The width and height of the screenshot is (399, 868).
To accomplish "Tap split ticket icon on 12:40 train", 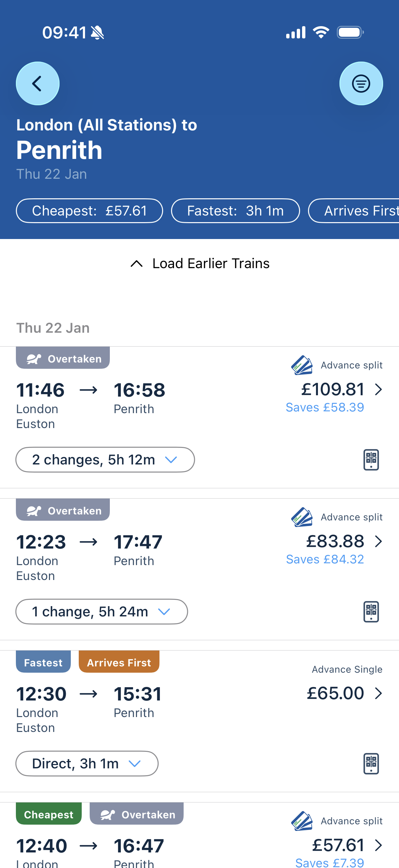I will 302,821.
